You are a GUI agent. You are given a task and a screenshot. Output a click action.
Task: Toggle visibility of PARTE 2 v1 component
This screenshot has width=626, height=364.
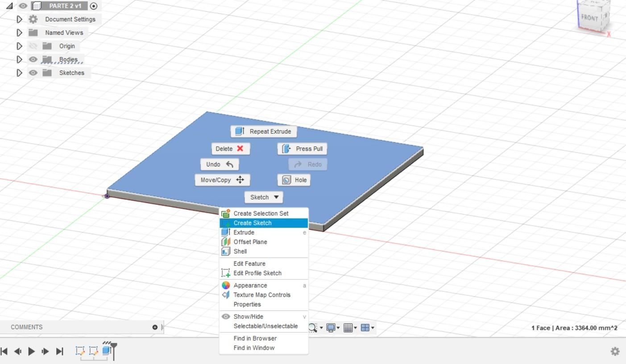point(23,6)
